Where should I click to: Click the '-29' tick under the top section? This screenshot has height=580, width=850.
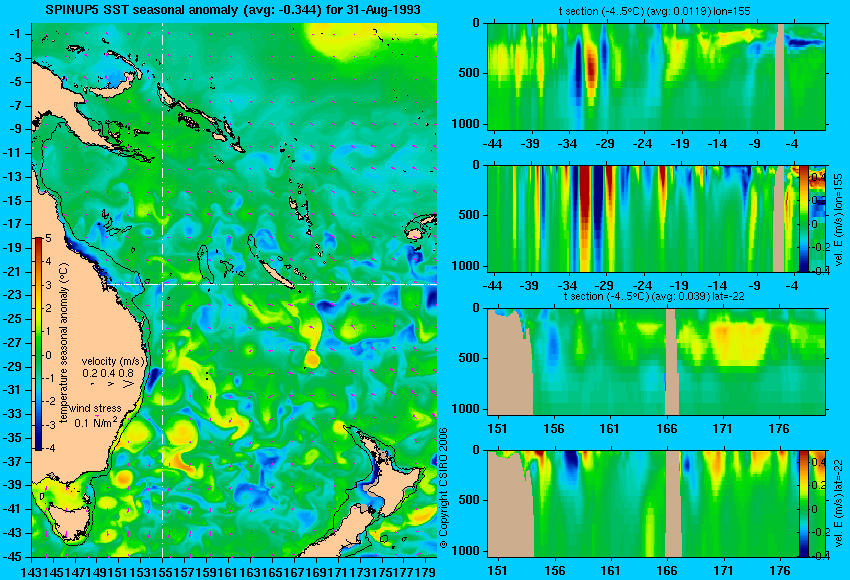[x=605, y=143]
